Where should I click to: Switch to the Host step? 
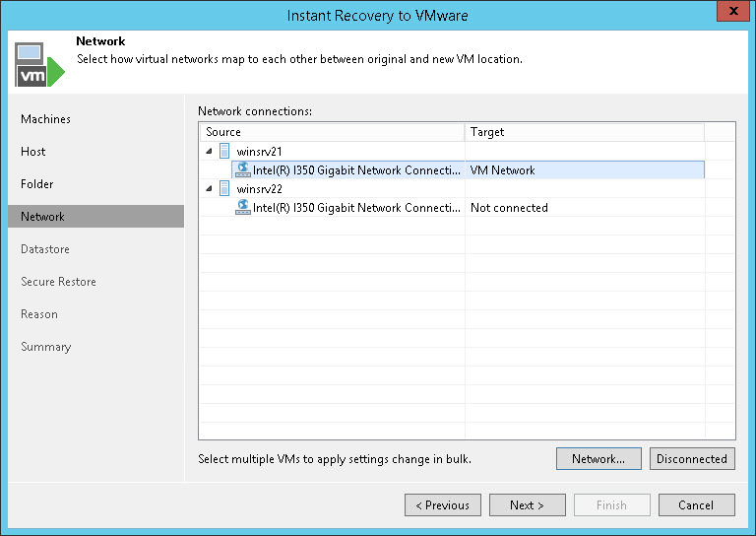[x=33, y=152]
